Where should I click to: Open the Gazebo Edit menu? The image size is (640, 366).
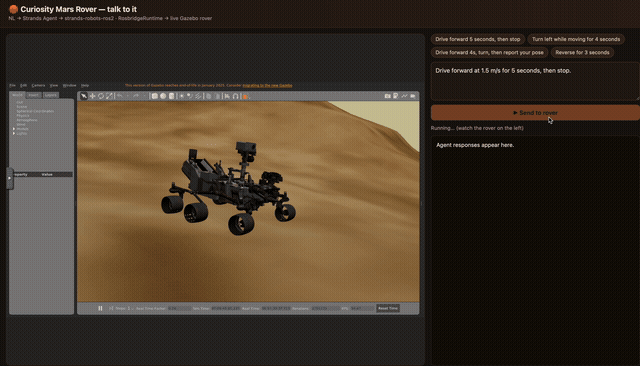click(24, 85)
